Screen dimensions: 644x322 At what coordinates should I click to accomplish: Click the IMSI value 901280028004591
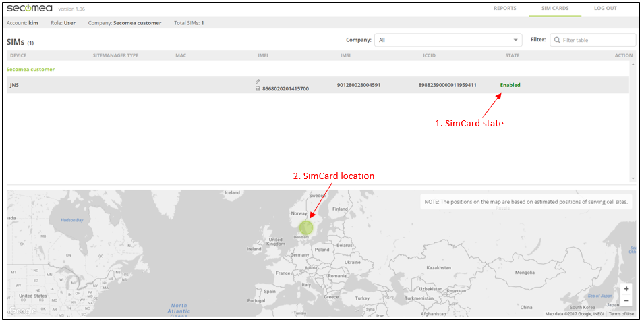tap(359, 85)
